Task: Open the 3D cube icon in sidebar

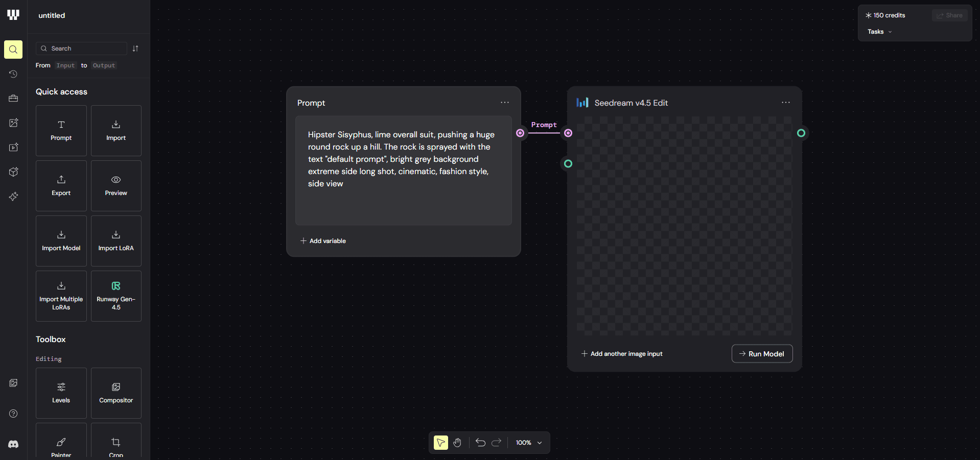Action: point(13,172)
